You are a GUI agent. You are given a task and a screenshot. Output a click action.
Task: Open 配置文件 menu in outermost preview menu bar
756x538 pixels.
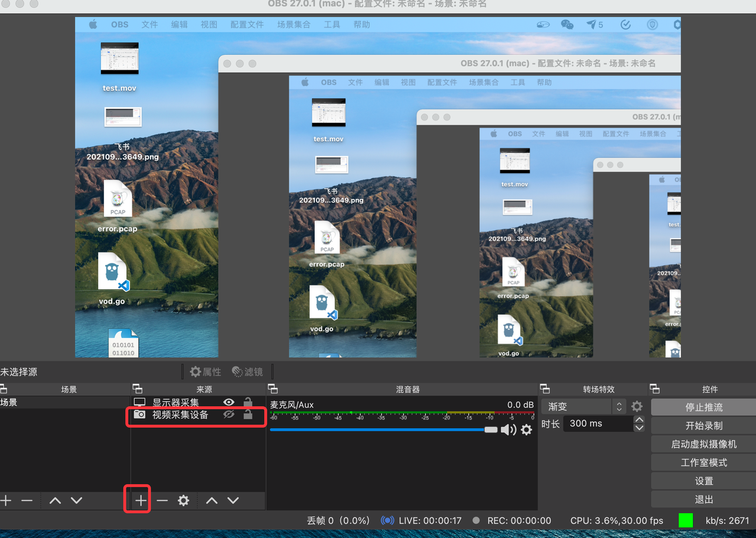[x=247, y=25]
